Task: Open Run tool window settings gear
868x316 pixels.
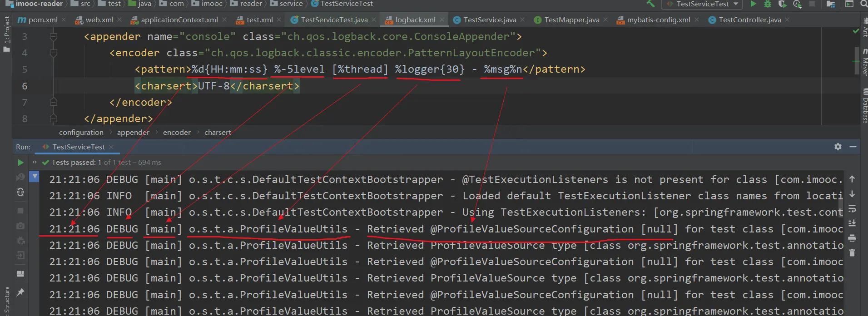Action: [x=838, y=147]
